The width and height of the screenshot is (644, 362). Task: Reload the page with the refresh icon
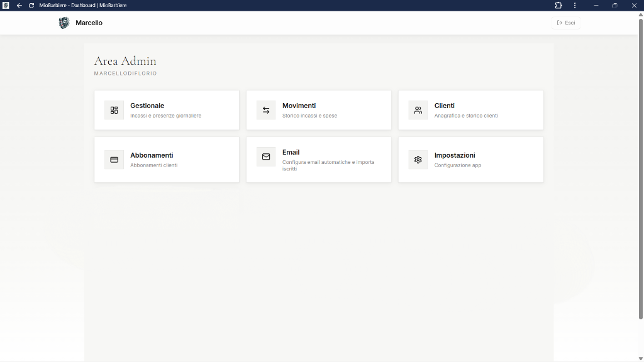(31, 5)
